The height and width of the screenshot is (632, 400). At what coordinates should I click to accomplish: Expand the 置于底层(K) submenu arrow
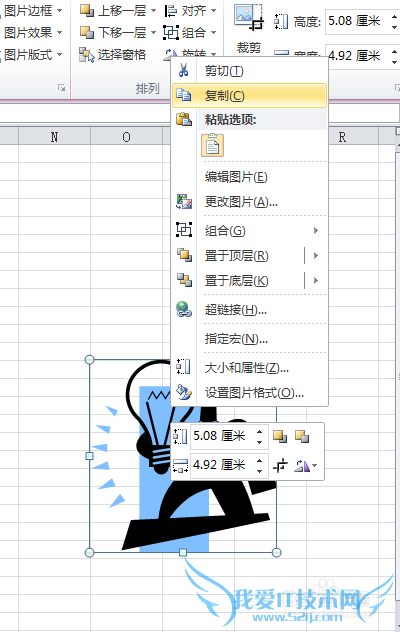tap(316, 280)
